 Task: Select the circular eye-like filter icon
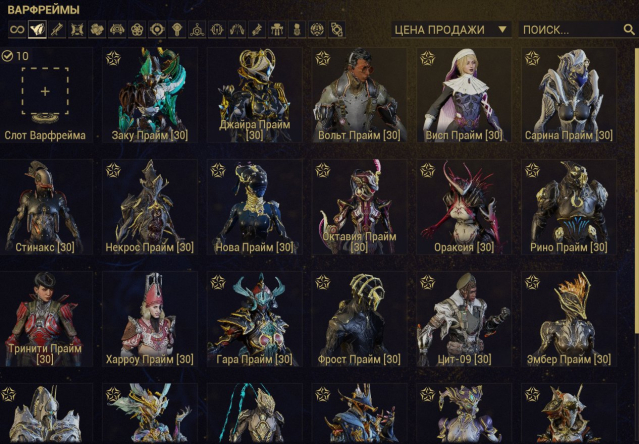point(157,30)
